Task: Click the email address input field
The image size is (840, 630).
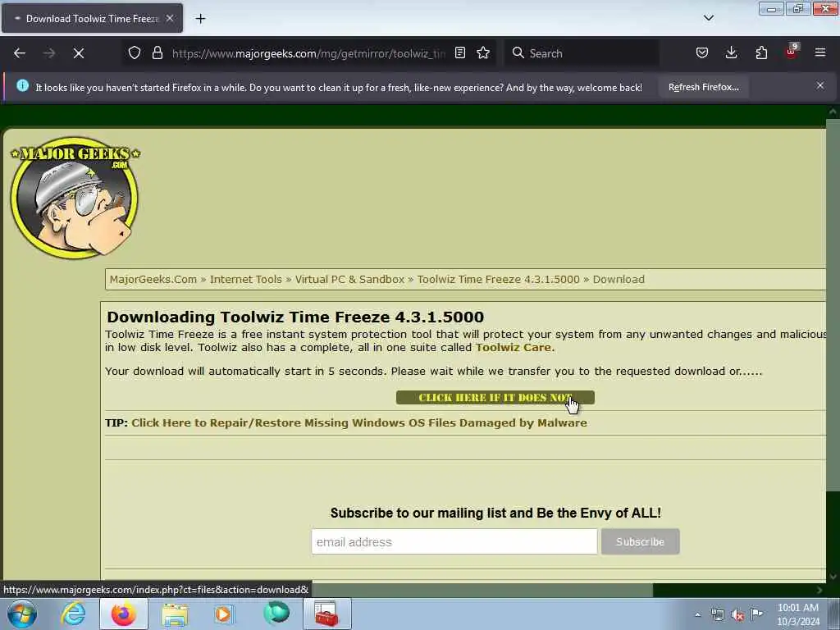Action: pos(454,541)
